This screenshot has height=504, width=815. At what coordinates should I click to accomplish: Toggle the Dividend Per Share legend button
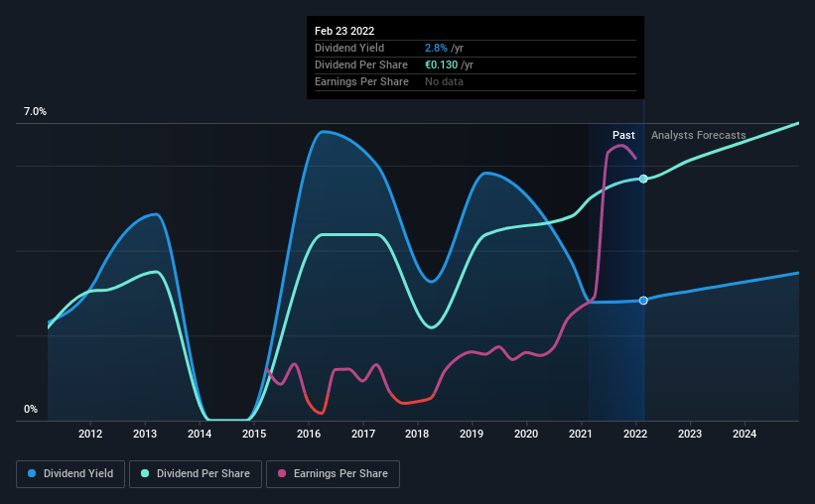(x=196, y=474)
